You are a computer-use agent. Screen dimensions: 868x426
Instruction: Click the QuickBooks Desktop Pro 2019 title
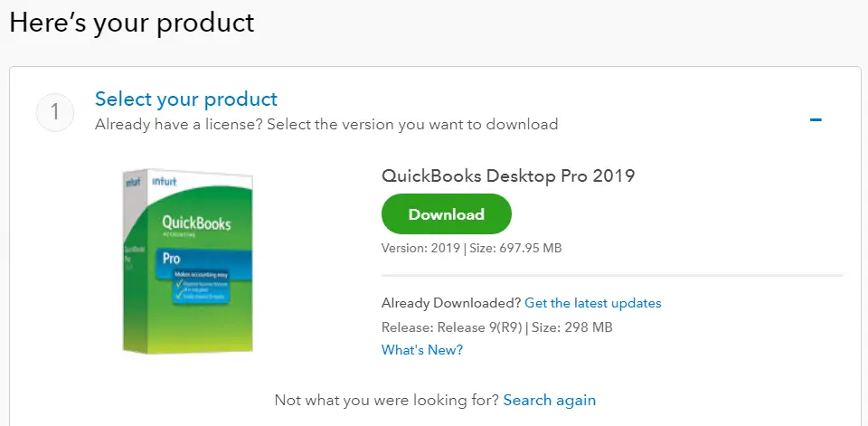(508, 175)
